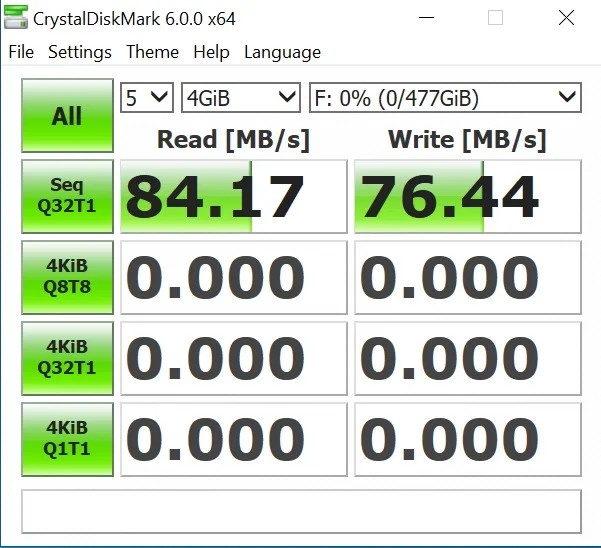The width and height of the screenshot is (601, 548).
Task: Open the File menu
Action: coord(21,52)
